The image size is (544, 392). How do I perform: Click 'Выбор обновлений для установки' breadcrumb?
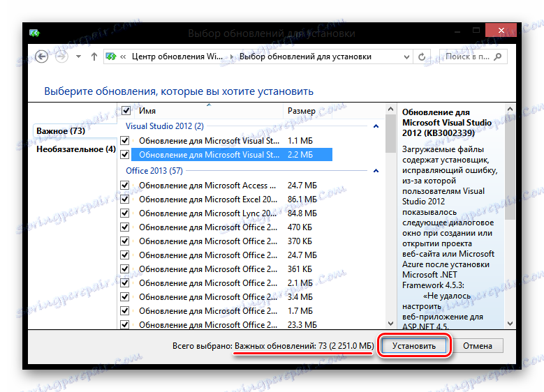305,56
